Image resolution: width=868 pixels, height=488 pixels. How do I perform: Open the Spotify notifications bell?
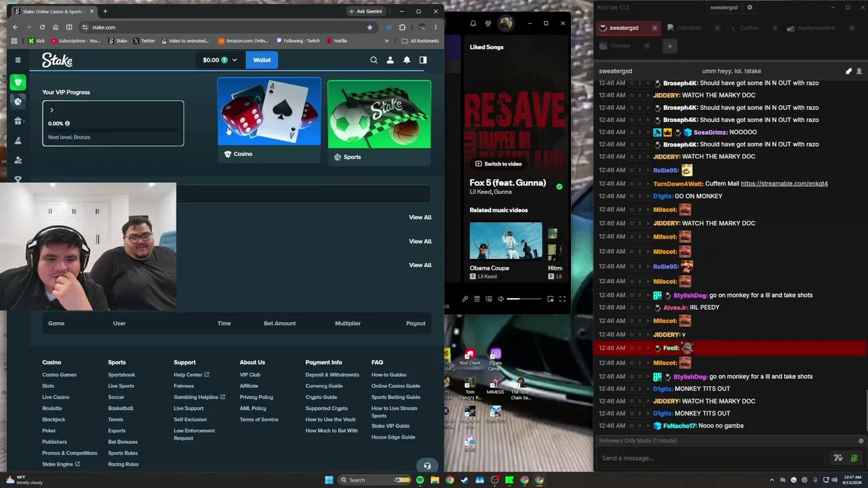[x=473, y=23]
